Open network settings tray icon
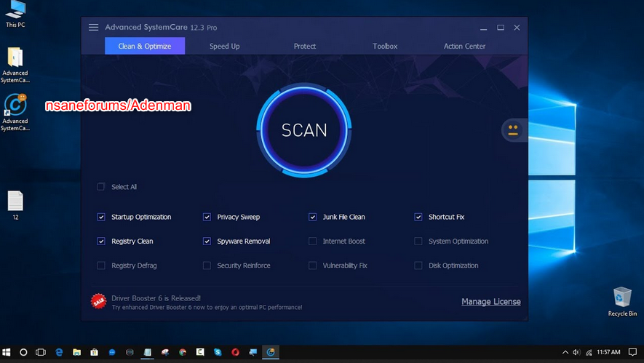This screenshot has width=644, height=363. 589,352
